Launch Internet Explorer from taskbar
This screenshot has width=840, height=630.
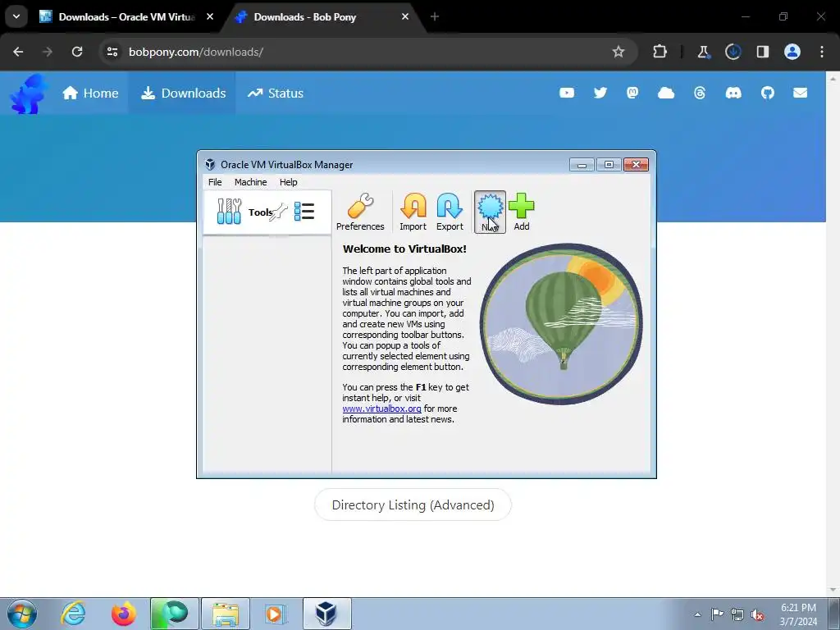pyautogui.click(x=73, y=614)
